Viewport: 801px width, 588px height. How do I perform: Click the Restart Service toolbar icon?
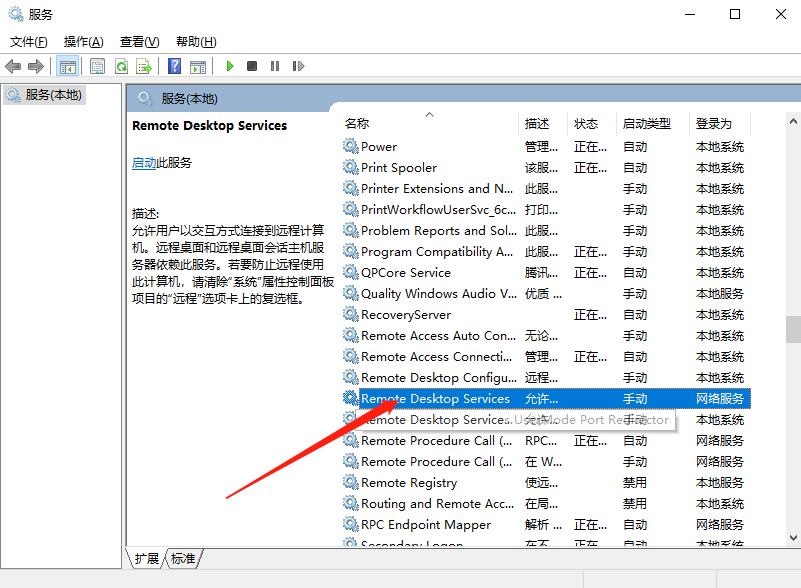[298, 66]
